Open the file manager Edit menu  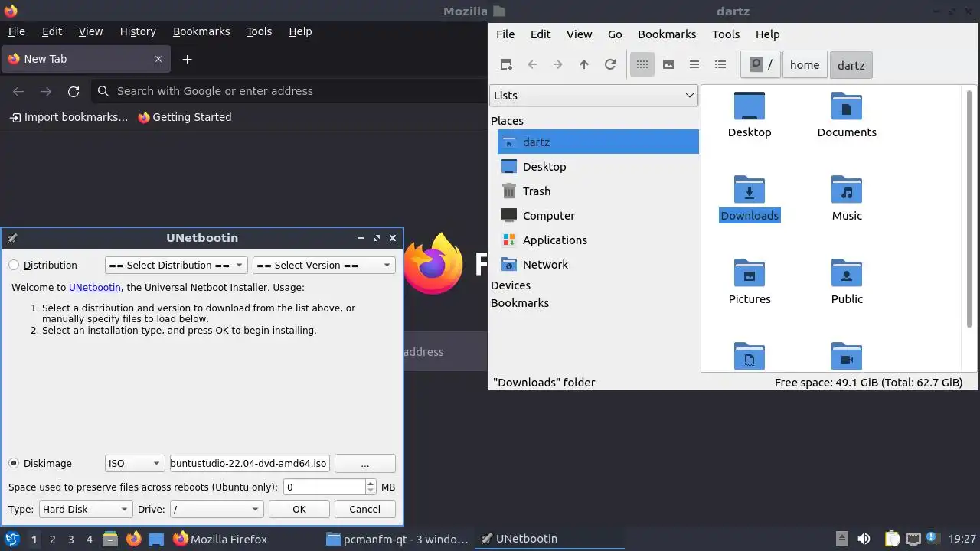541,34
